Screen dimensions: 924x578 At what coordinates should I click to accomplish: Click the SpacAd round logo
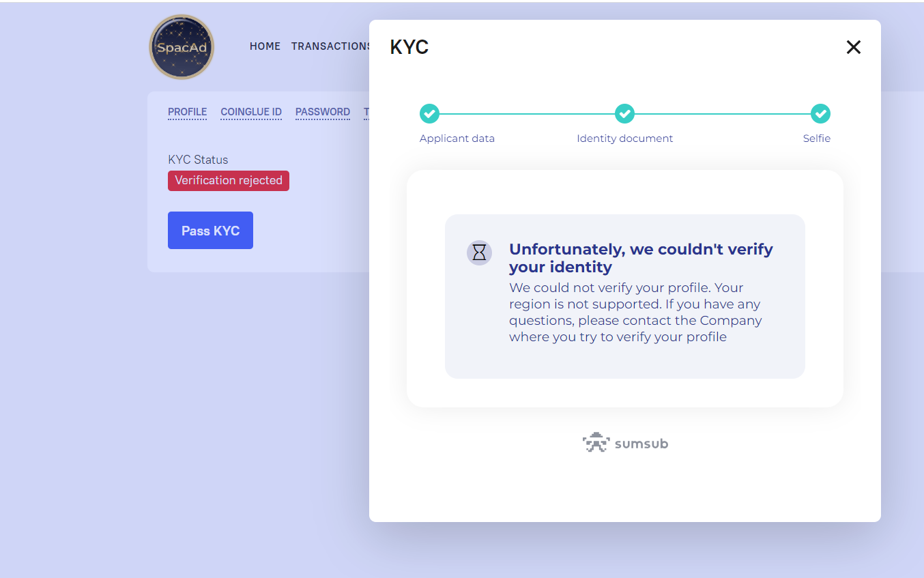(x=182, y=47)
